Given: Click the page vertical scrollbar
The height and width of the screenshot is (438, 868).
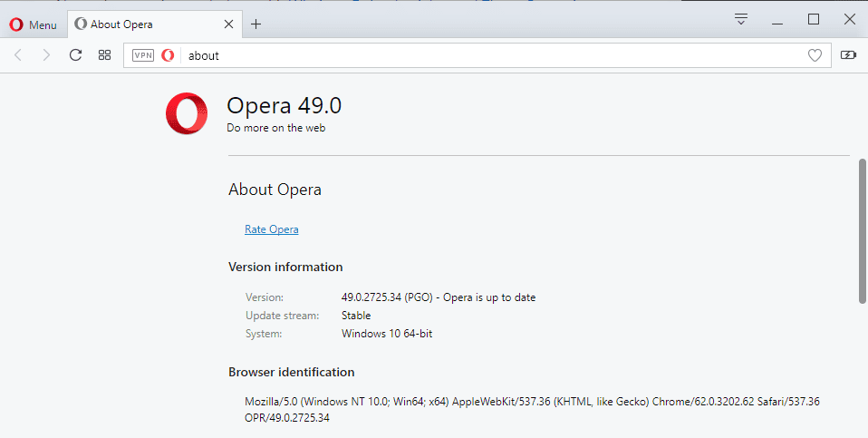Looking at the screenshot, I should click(x=862, y=231).
